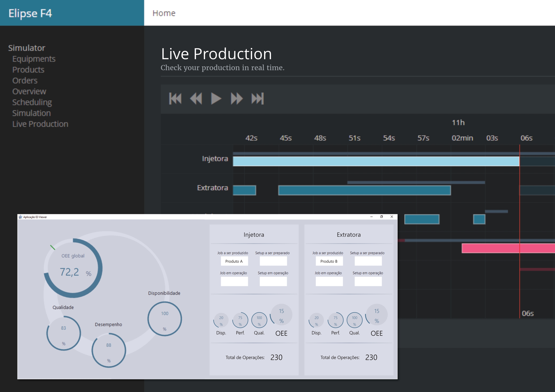Viewport: 555px width, 392px height.
Task: Skip to start of timeline playback
Action: (175, 99)
